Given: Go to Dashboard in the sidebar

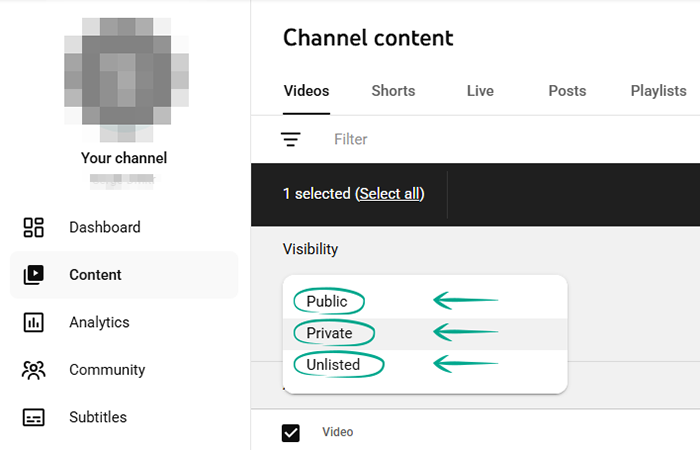Looking at the screenshot, I should [104, 227].
